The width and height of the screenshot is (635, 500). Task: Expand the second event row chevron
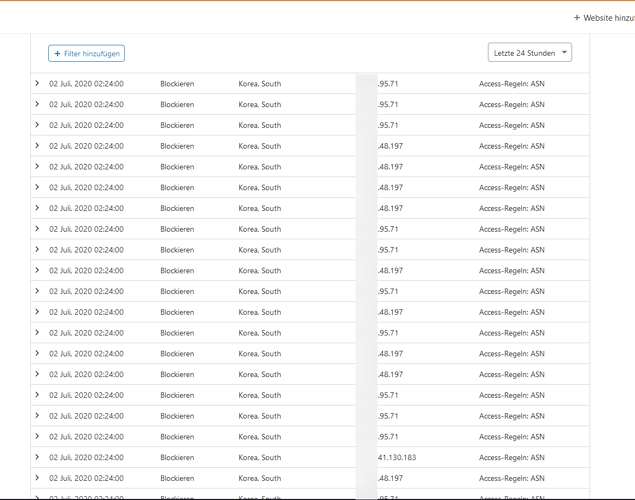pos(37,104)
